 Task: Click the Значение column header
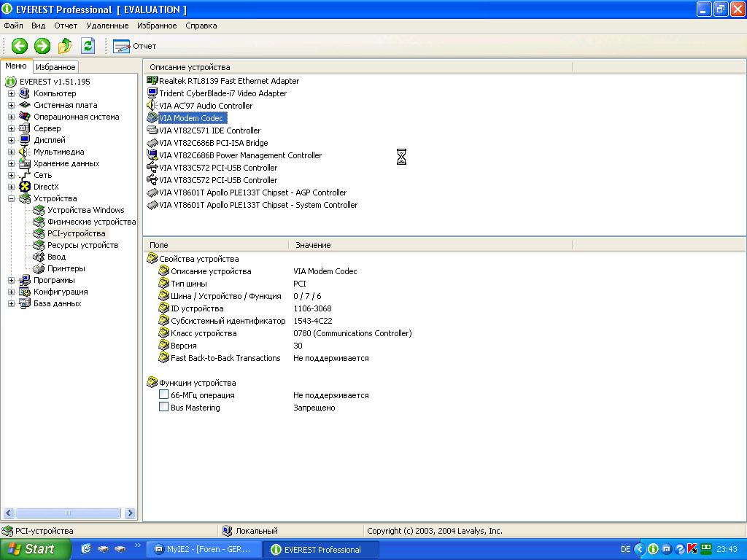[430, 245]
